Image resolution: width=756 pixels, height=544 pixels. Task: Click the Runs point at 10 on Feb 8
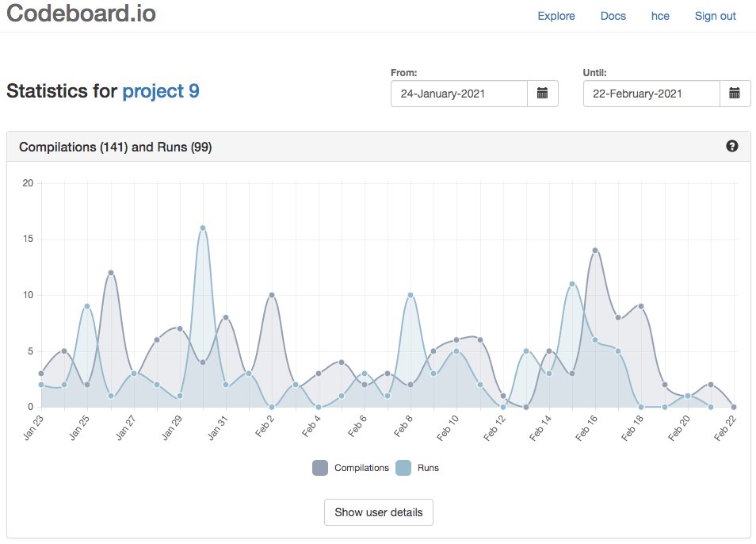pyautogui.click(x=410, y=295)
